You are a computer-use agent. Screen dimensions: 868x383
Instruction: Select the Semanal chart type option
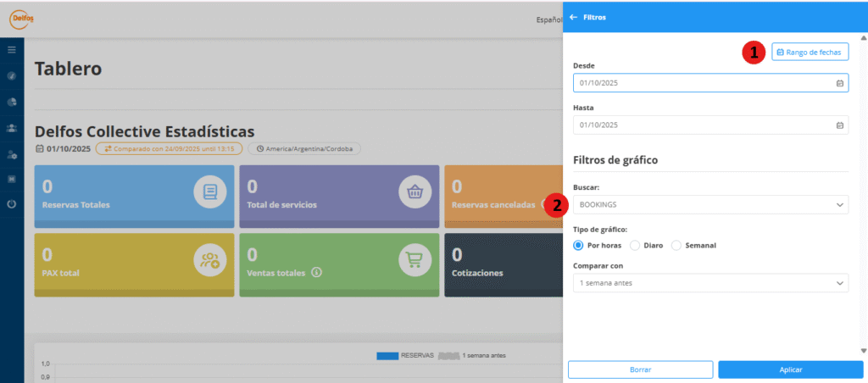point(676,245)
